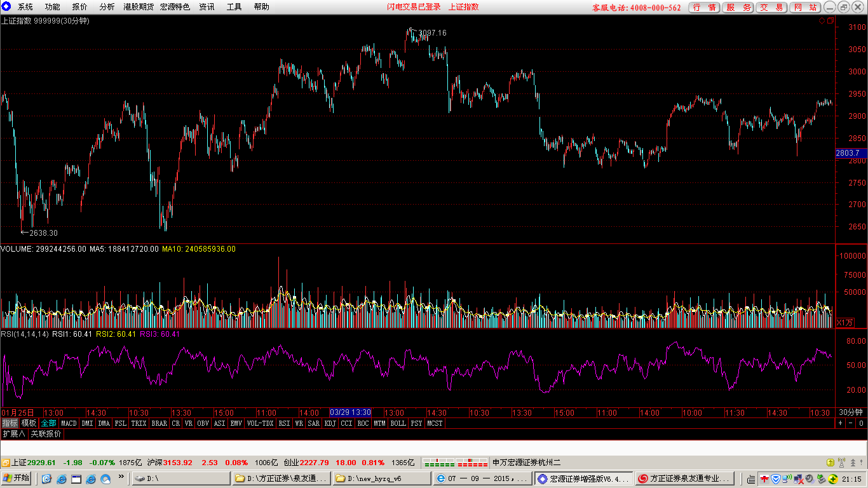The image size is (868, 488).
Task: Click the green plus icon in tray
Action: tap(832, 479)
